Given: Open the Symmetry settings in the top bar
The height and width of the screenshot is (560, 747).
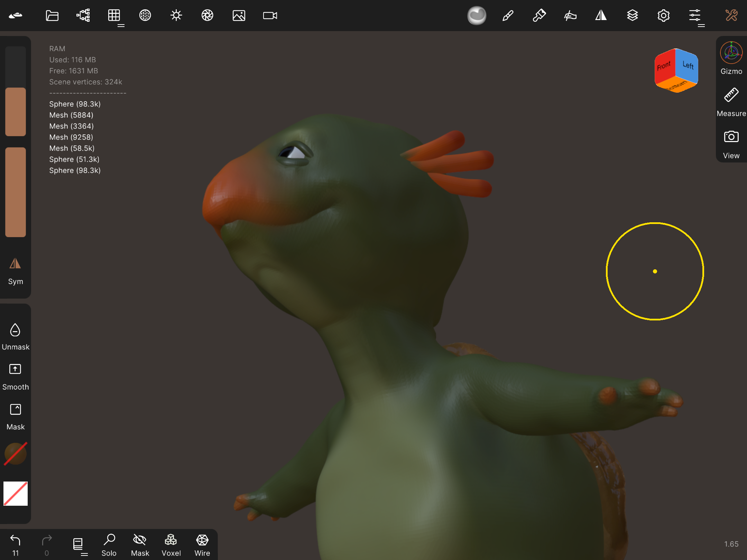Looking at the screenshot, I should tap(601, 16).
